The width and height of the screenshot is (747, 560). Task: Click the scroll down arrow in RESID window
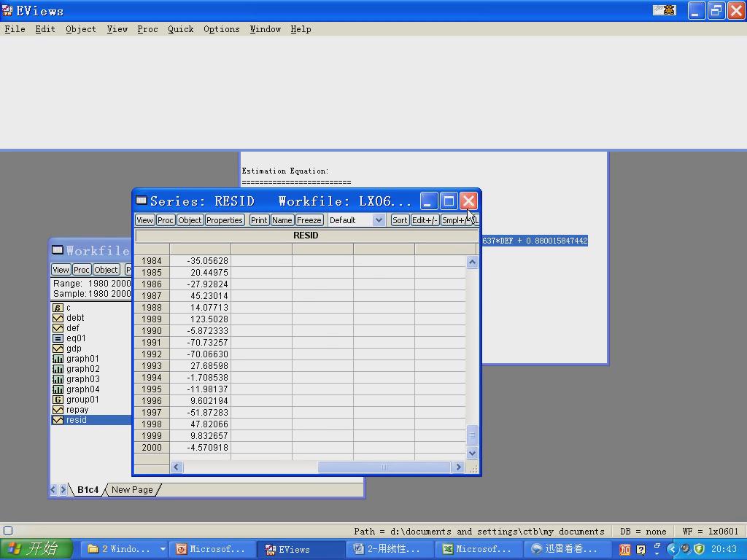(x=472, y=454)
